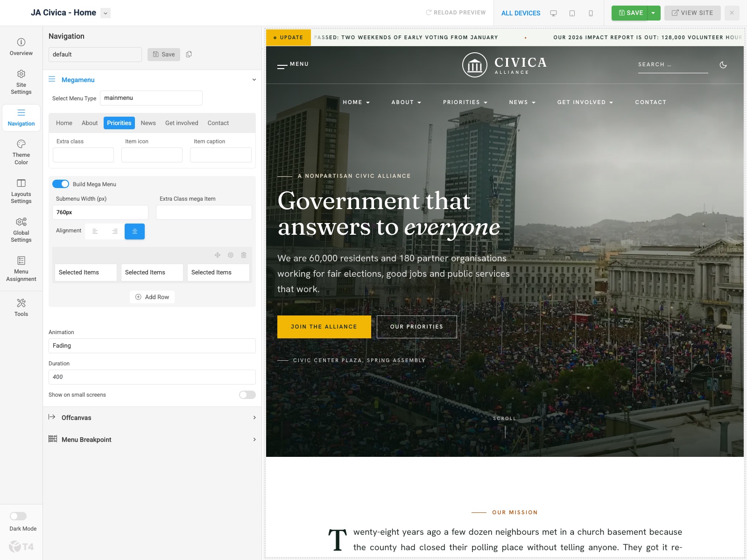
Task: Click JOIN THE ALLIANCE in the preview
Action: [324, 327]
